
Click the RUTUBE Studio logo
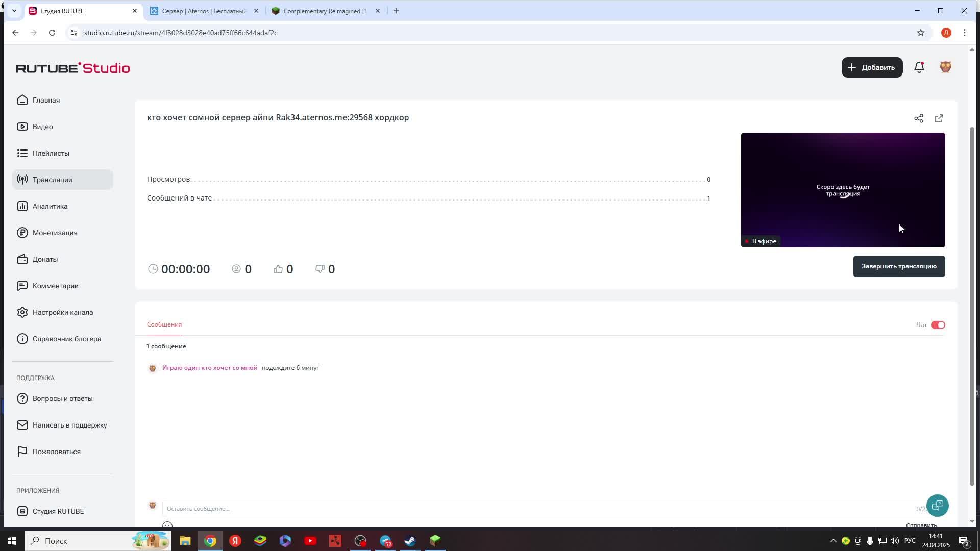pyautogui.click(x=73, y=68)
